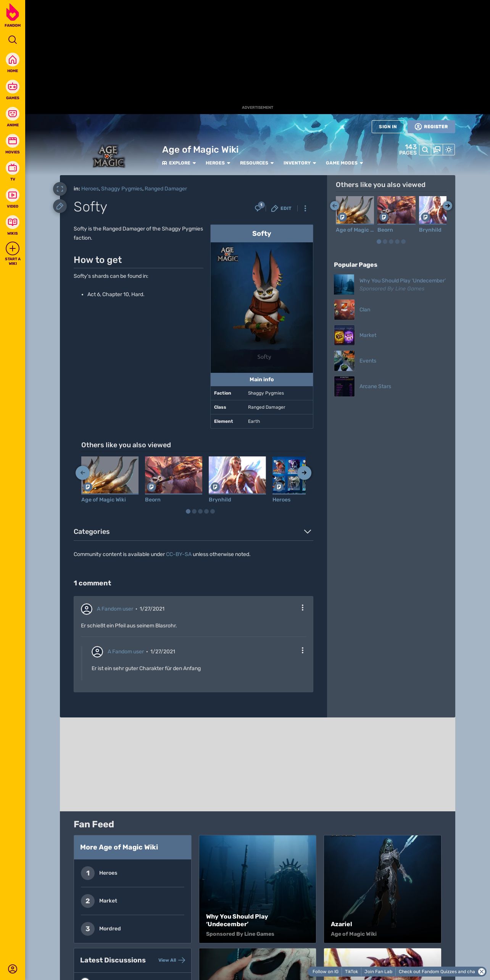This screenshot has width=490, height=980.
Task: Open the Heroes category link
Action: pyautogui.click(x=90, y=189)
